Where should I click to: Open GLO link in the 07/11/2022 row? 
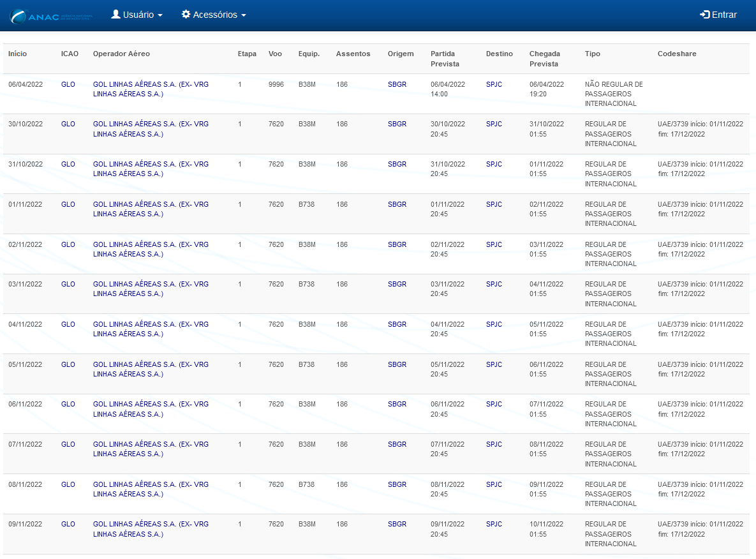click(x=68, y=445)
